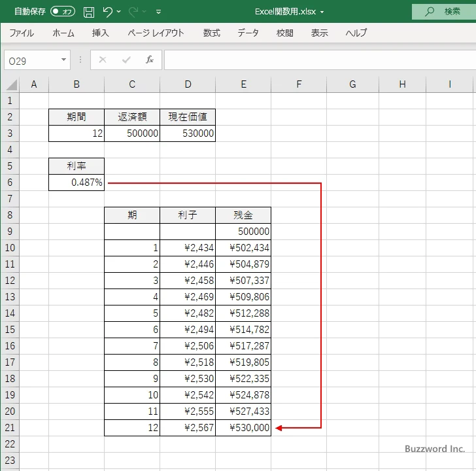476x471 pixels.
Task: Select row 6 header
Action: tap(10, 183)
